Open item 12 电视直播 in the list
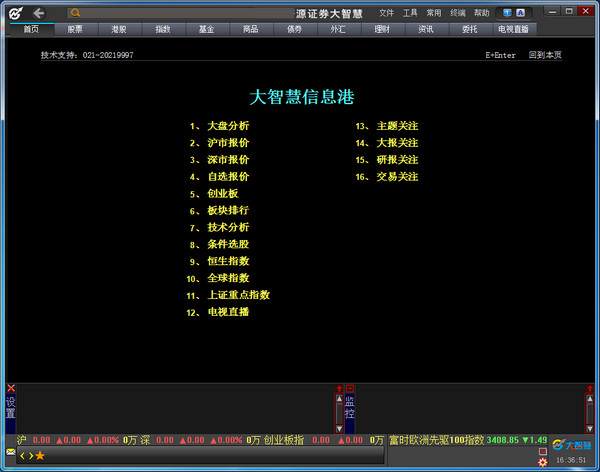600x472 pixels. (228, 312)
